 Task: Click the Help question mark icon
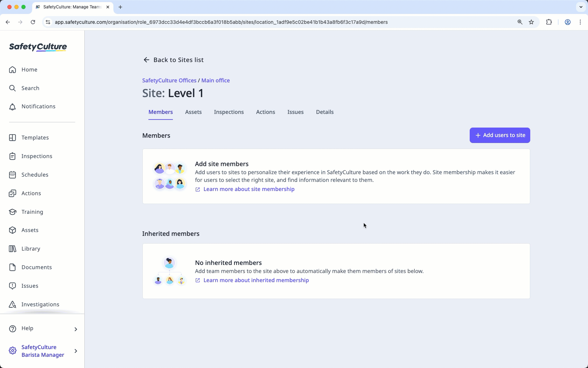[x=13, y=329]
